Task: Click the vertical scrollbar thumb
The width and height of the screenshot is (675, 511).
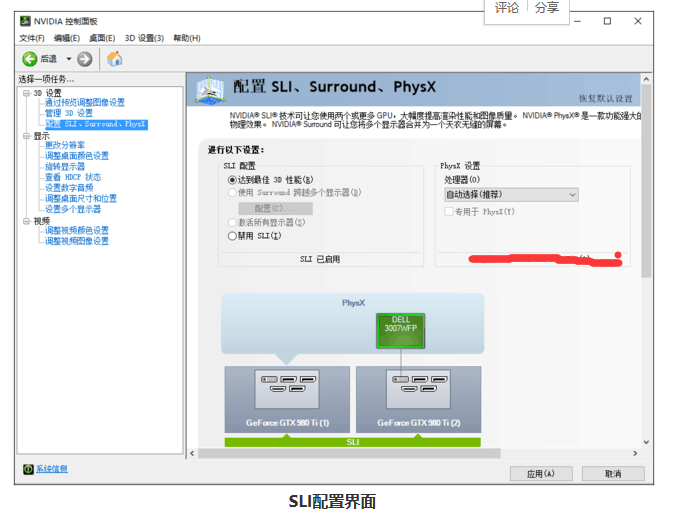Action: [646, 181]
